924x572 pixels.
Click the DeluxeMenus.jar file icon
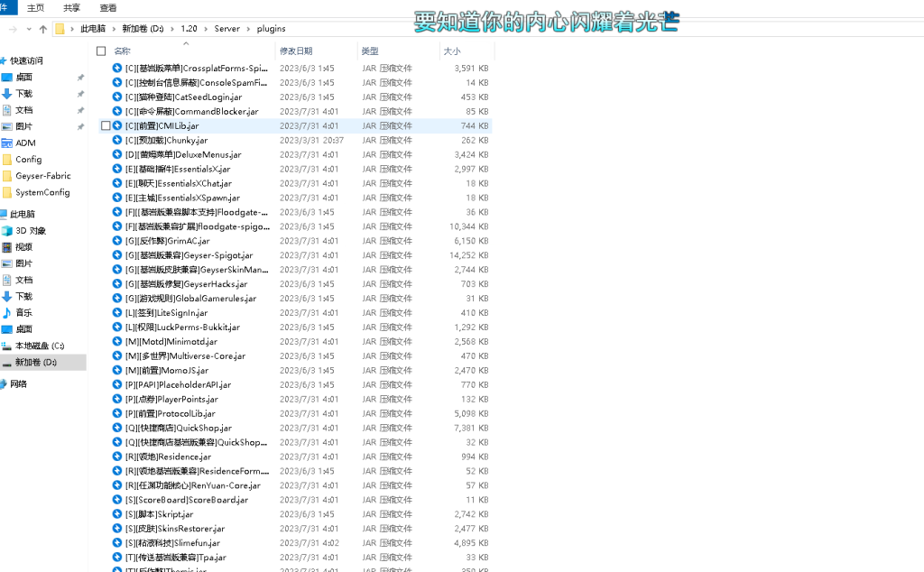[x=117, y=154]
